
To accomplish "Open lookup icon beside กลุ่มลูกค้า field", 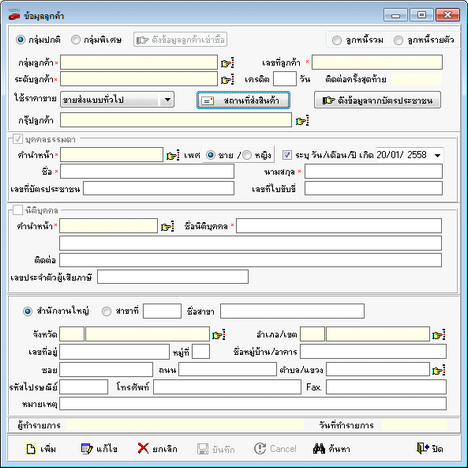I will pos(227,63).
